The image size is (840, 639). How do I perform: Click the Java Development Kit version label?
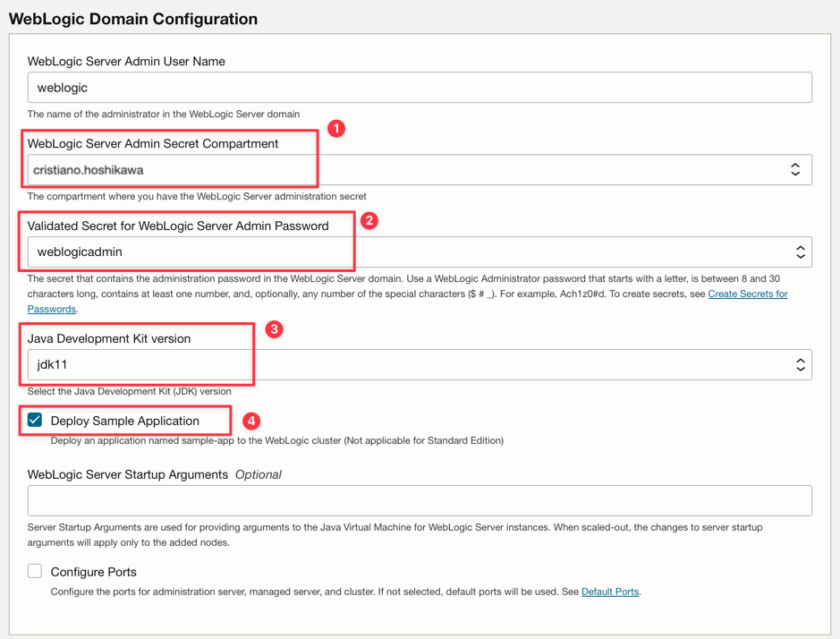(108, 338)
